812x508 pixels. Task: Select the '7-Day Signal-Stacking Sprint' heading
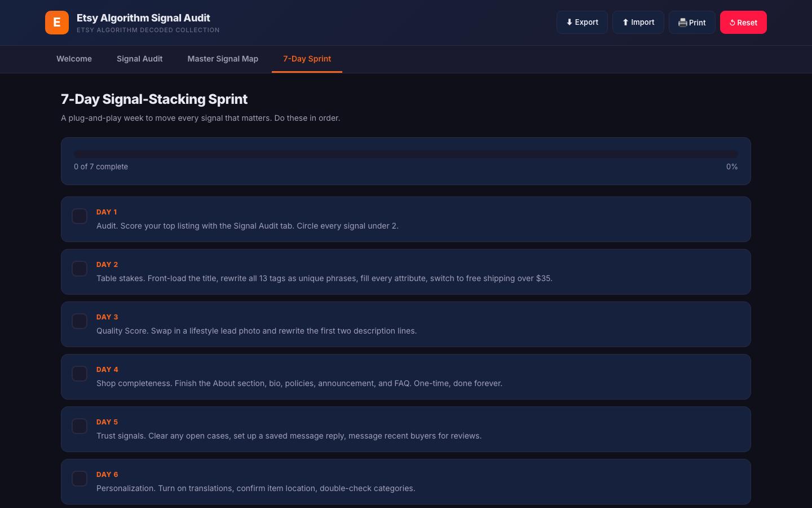pyautogui.click(x=154, y=99)
